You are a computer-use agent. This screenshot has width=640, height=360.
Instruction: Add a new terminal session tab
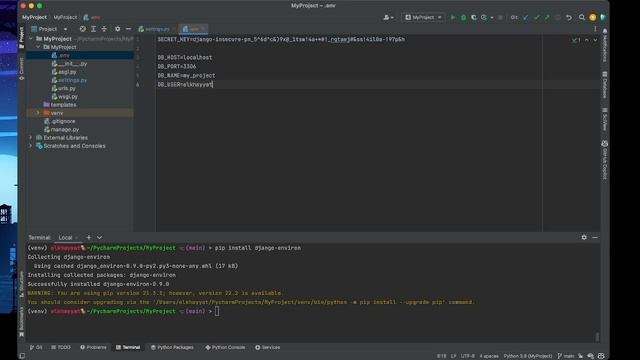89,238
